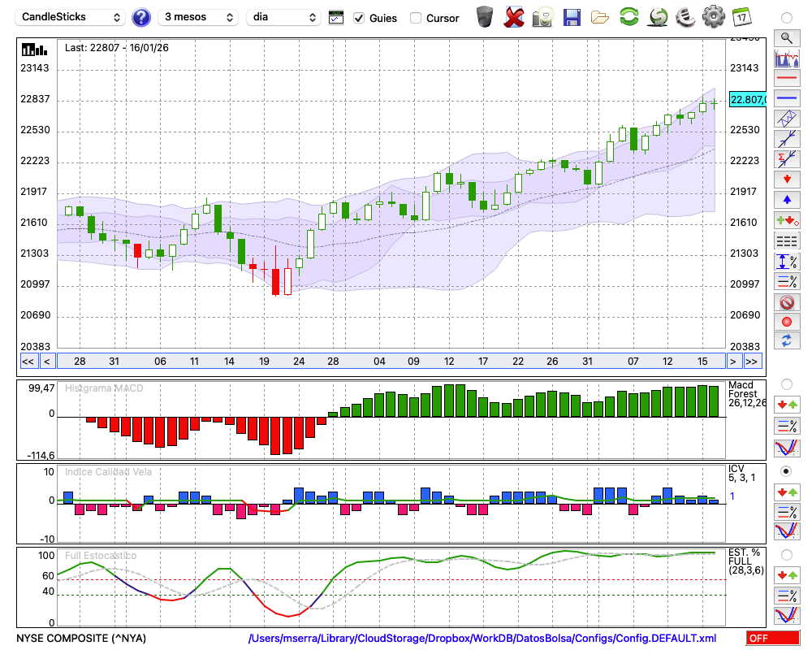Click the Last: 22807 - 16/01/26 text
812x650 pixels.
coord(116,48)
